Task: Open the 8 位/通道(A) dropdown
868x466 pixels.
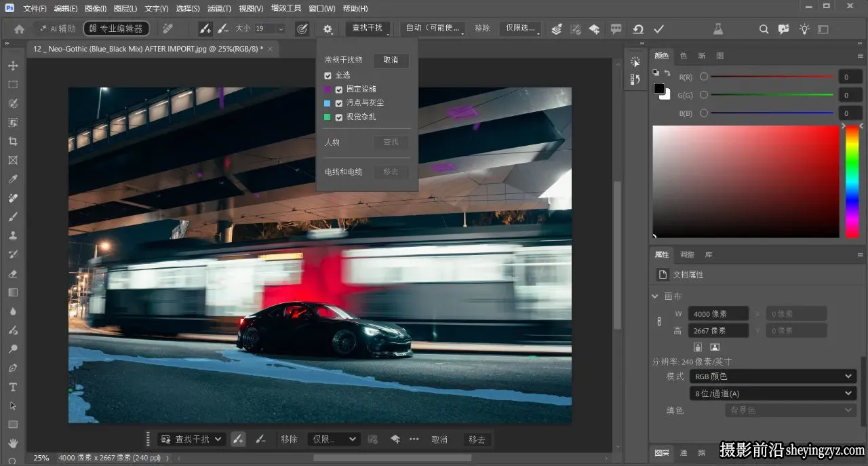Action: point(772,393)
